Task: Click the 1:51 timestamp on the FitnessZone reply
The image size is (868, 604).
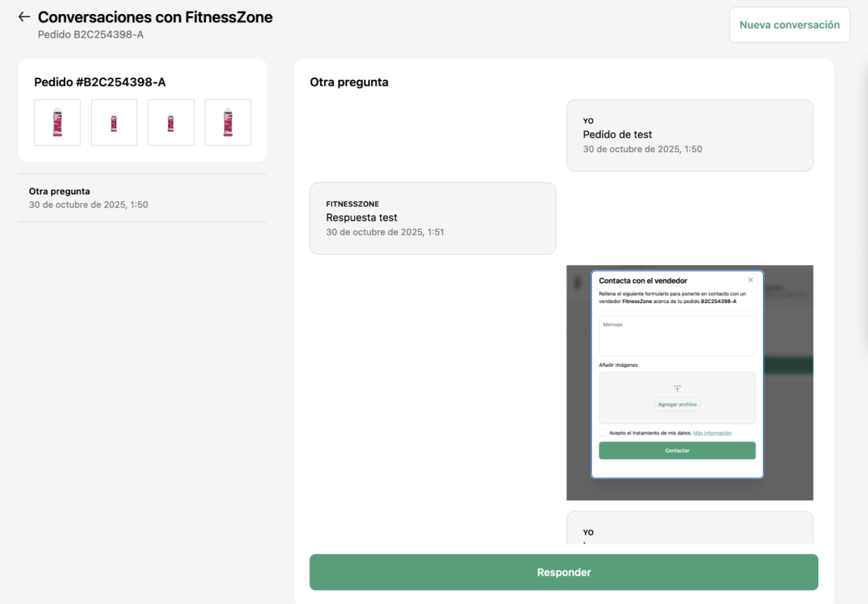Action: click(x=385, y=232)
